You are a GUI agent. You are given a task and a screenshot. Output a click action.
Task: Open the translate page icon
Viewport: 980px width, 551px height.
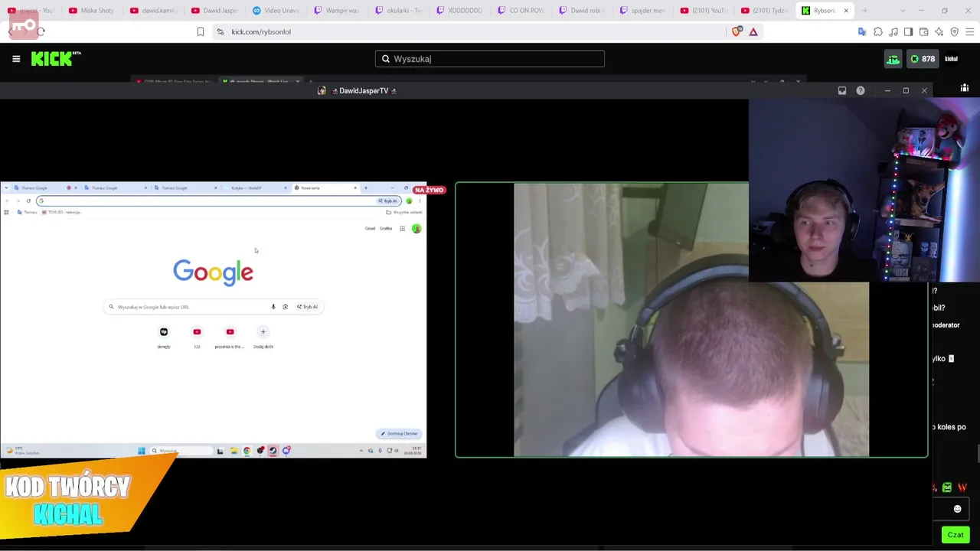tap(862, 32)
